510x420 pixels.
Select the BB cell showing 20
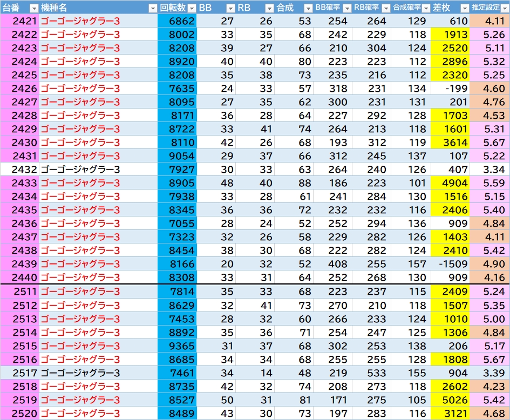(216, 264)
